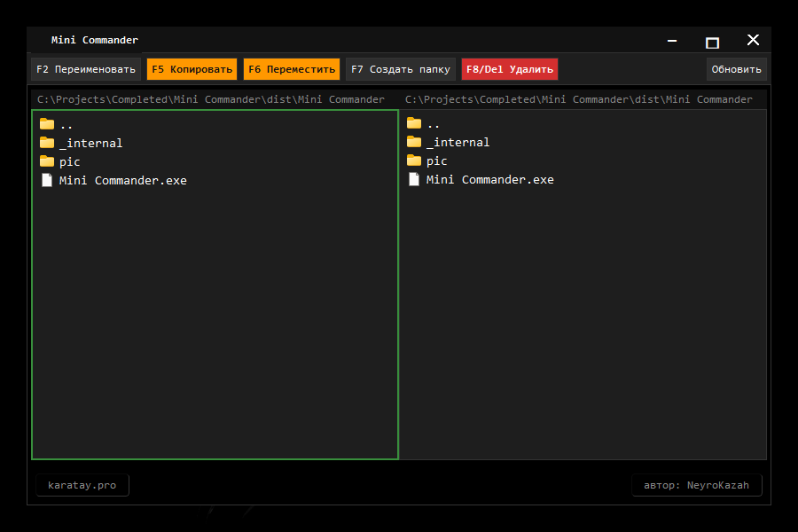Select 'Mini Commander.exe' name in right panel
The width and height of the screenshot is (798, 532).
(x=489, y=179)
